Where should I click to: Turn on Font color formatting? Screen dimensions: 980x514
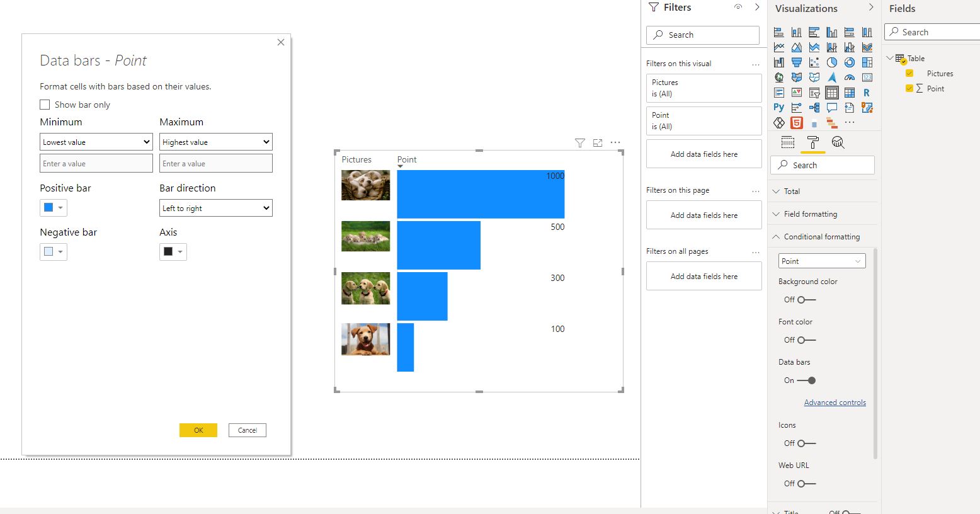[x=806, y=340]
